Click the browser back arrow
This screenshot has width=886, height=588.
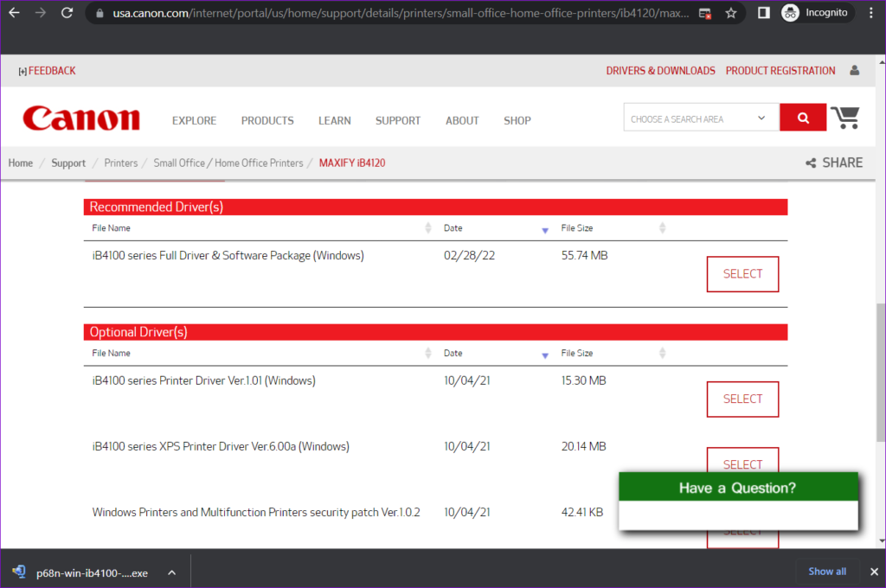coord(14,13)
